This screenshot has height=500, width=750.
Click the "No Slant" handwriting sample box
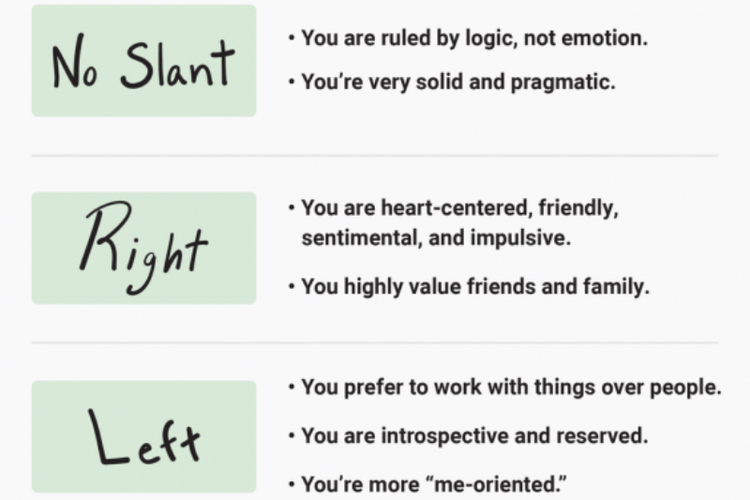click(x=143, y=60)
